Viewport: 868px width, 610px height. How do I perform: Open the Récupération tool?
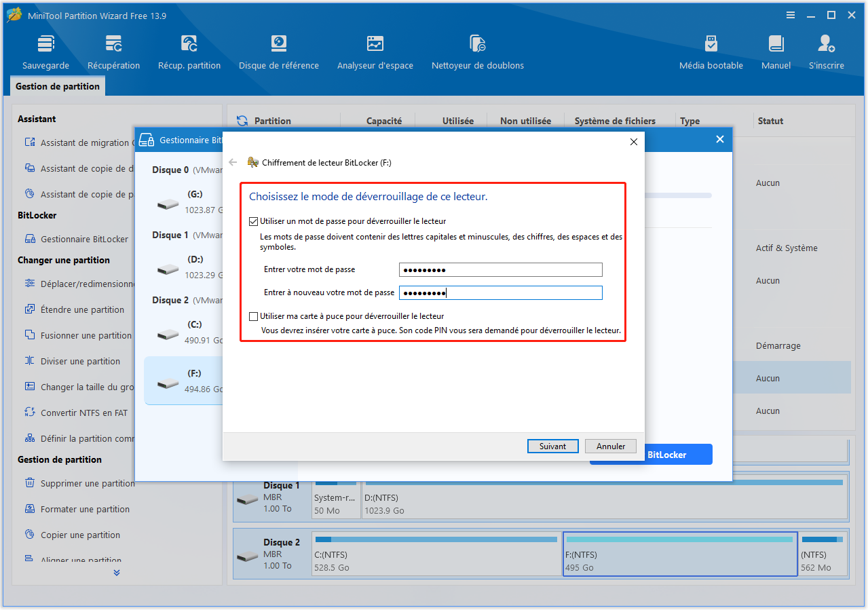(113, 52)
